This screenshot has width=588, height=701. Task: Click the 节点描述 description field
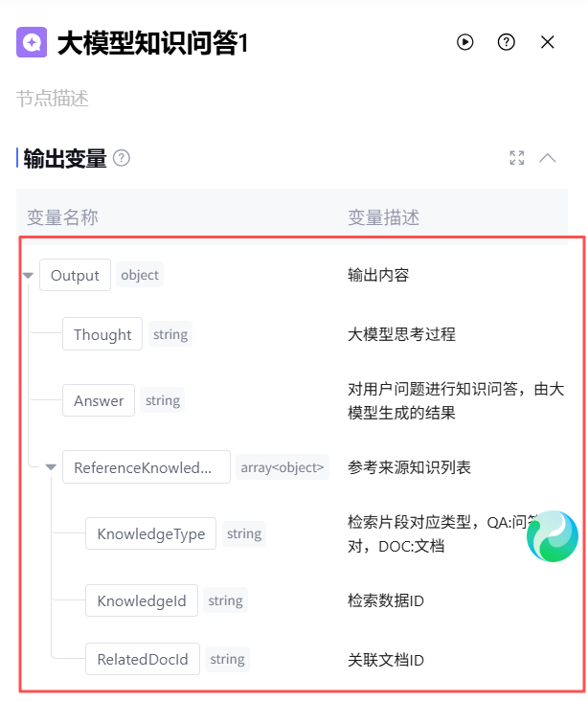coord(53,99)
